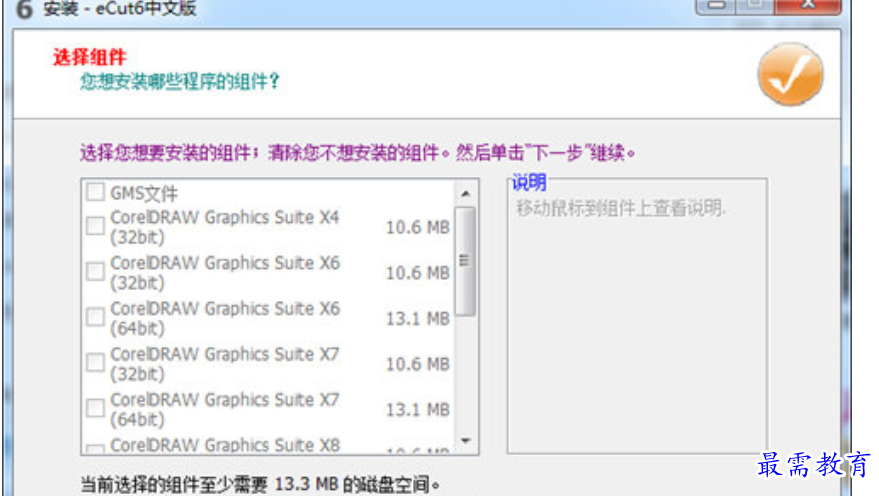This screenshot has height=496, width=879.
Task: Click the X6 (64bit) 13.1 MB size value
Action: click(418, 319)
